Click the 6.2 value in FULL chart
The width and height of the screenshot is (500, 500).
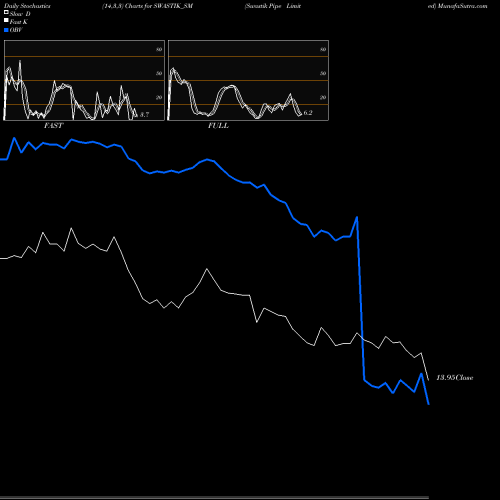pos(308,113)
